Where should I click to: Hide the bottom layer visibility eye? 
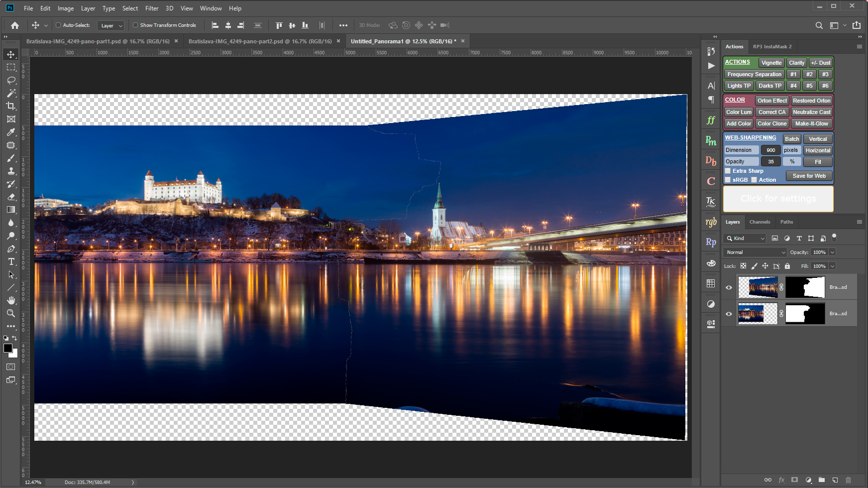click(729, 314)
